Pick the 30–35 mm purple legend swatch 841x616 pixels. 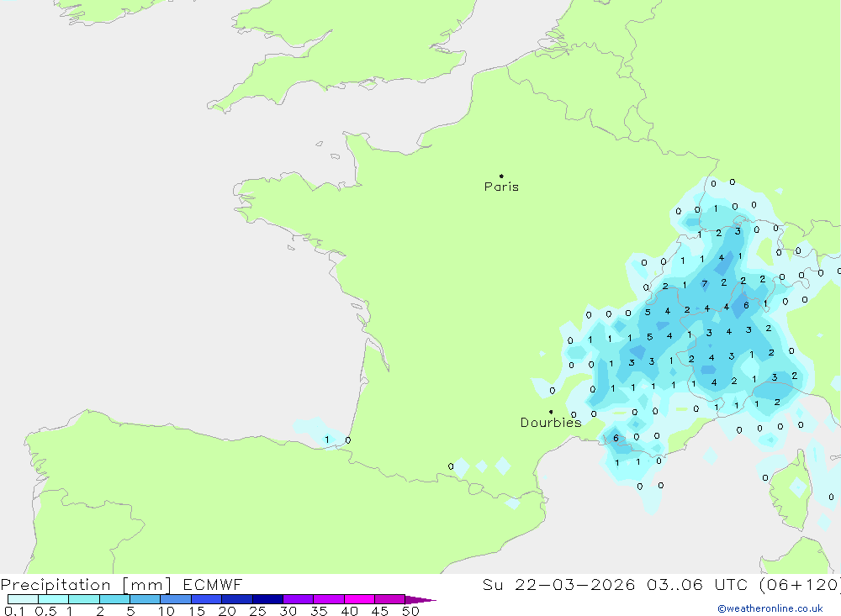click(299, 599)
